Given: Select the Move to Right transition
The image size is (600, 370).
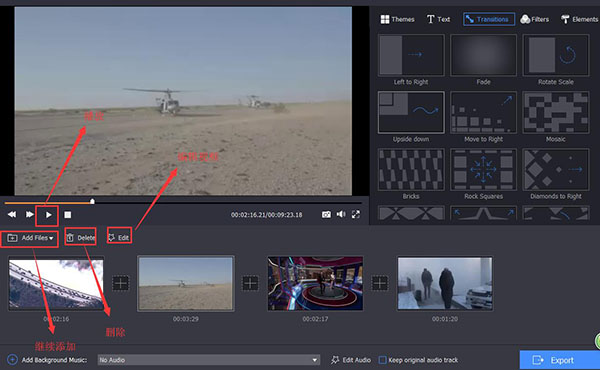Looking at the screenshot, I should pos(483,112).
